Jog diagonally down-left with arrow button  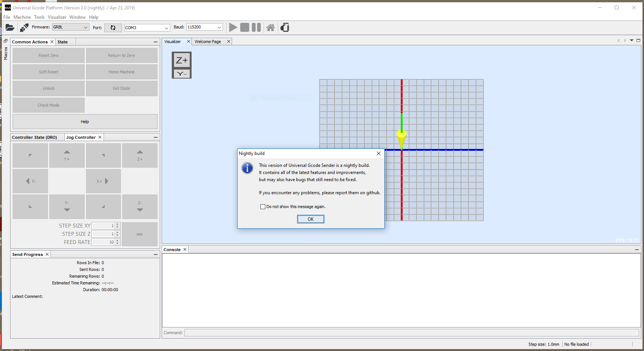30,207
